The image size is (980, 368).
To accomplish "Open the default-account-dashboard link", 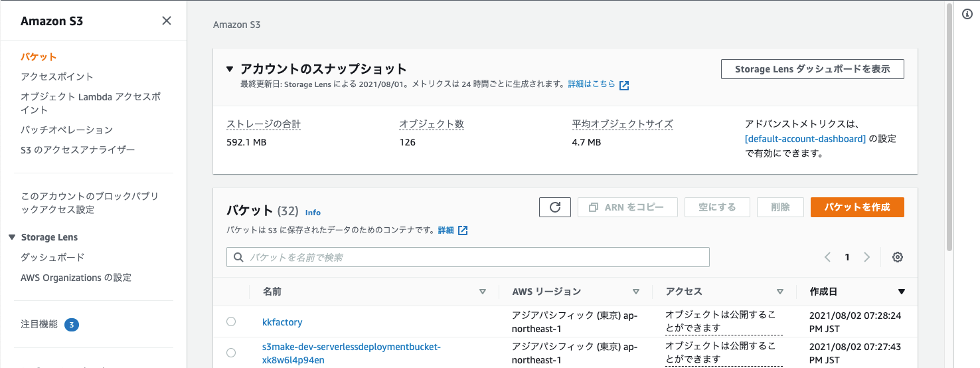I will tap(805, 139).
